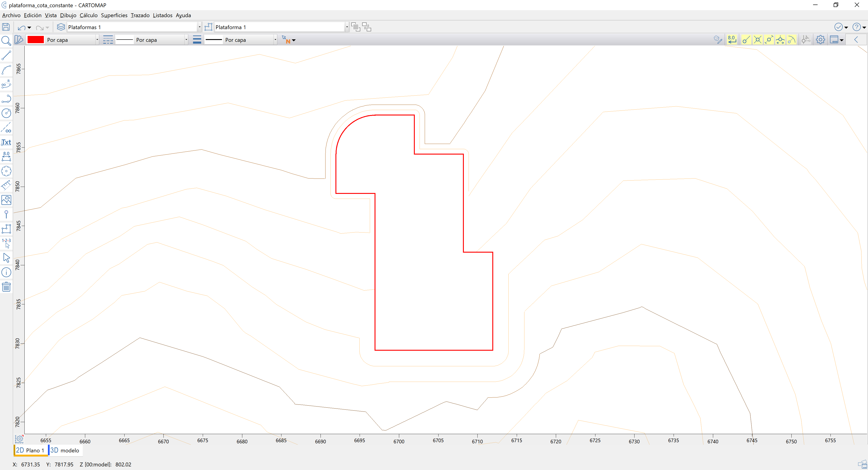Toggle midpoint snap mode
This screenshot has height=470, width=868.
pyautogui.click(x=769, y=40)
